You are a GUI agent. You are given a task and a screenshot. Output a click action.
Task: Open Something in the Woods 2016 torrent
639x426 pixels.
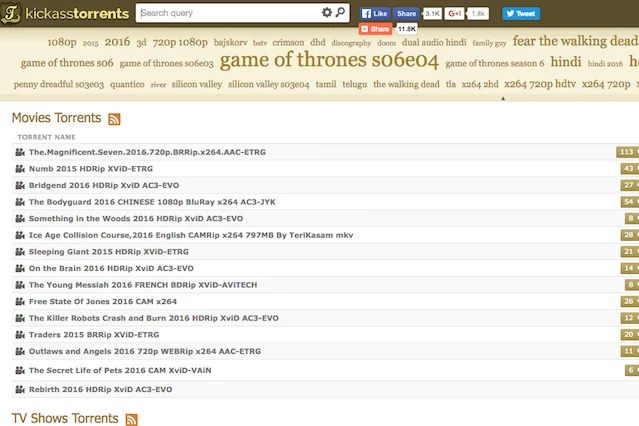[x=136, y=219]
